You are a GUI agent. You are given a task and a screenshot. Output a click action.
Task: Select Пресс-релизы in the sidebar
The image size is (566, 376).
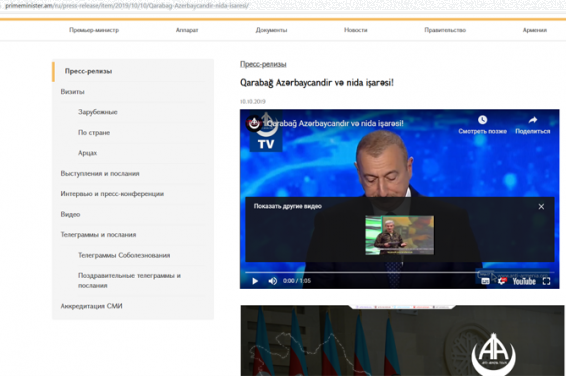[x=88, y=71]
